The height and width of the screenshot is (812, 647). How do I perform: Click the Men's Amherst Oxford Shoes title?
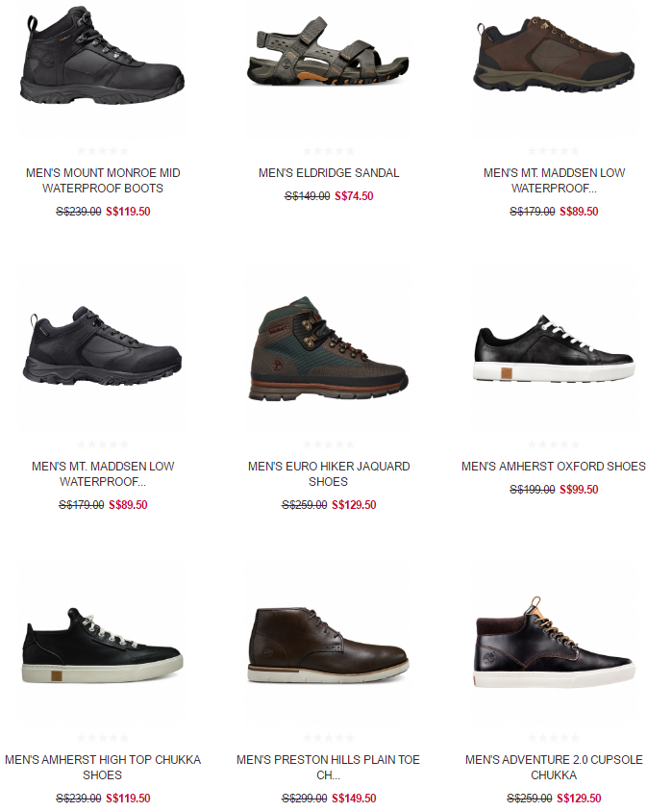point(554,466)
